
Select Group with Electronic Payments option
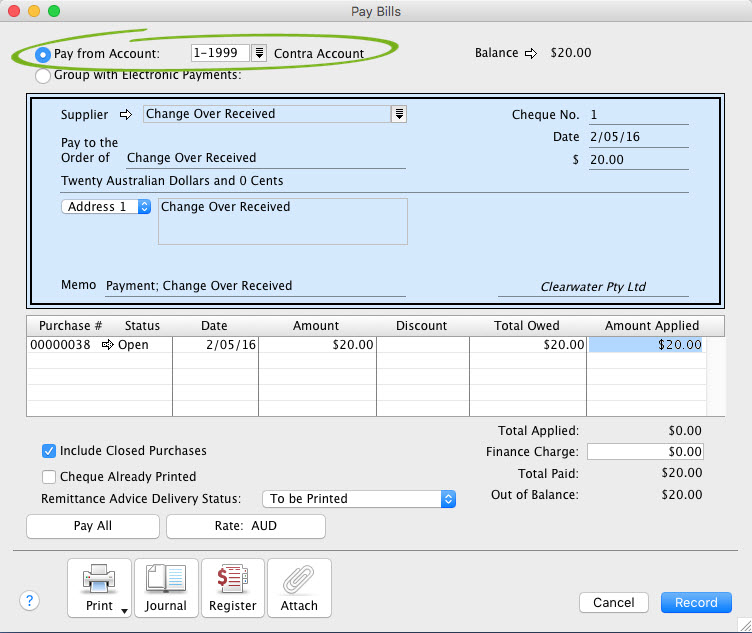pos(43,75)
